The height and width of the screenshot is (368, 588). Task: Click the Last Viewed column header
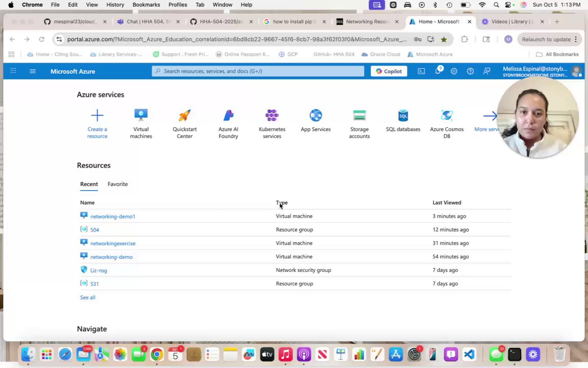click(x=447, y=202)
